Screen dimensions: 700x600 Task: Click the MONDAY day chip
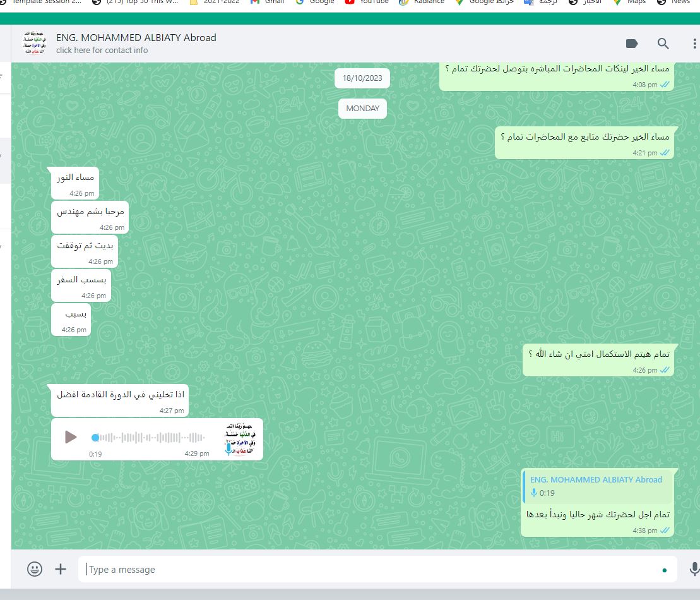tap(362, 109)
